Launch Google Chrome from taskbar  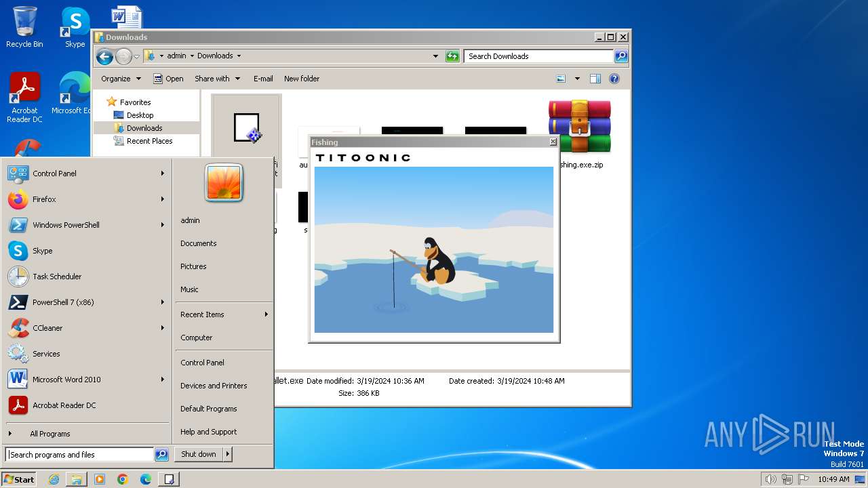pyautogui.click(x=123, y=479)
